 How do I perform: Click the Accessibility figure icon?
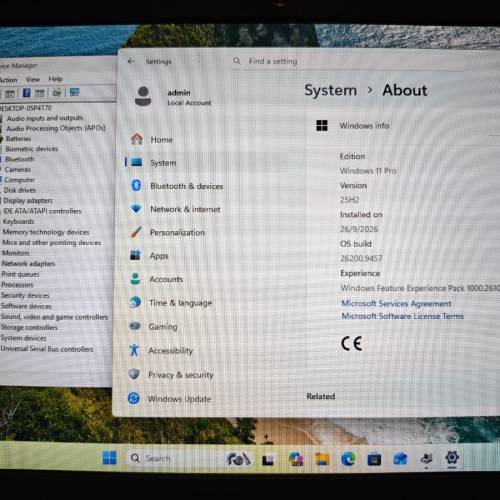134,350
